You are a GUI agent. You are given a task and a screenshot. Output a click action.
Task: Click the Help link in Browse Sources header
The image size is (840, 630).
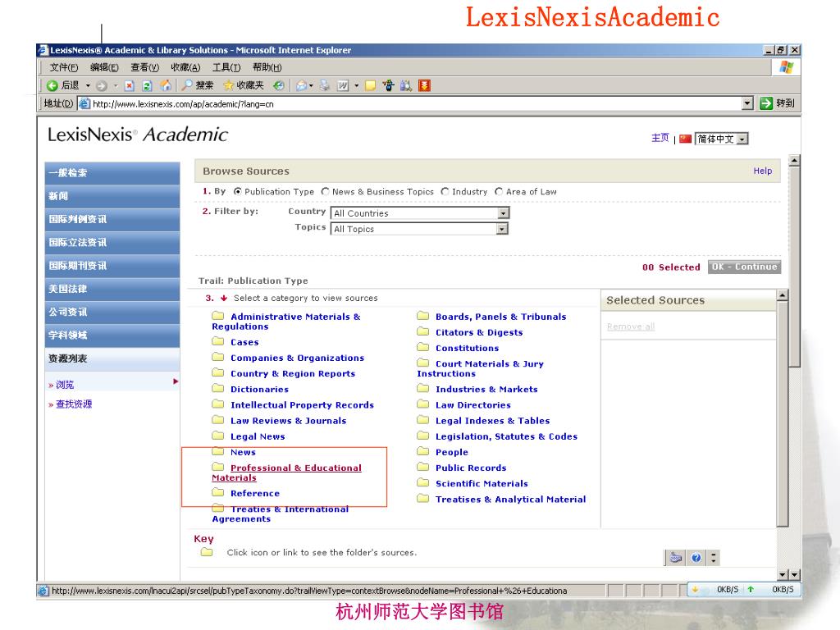coord(762,171)
